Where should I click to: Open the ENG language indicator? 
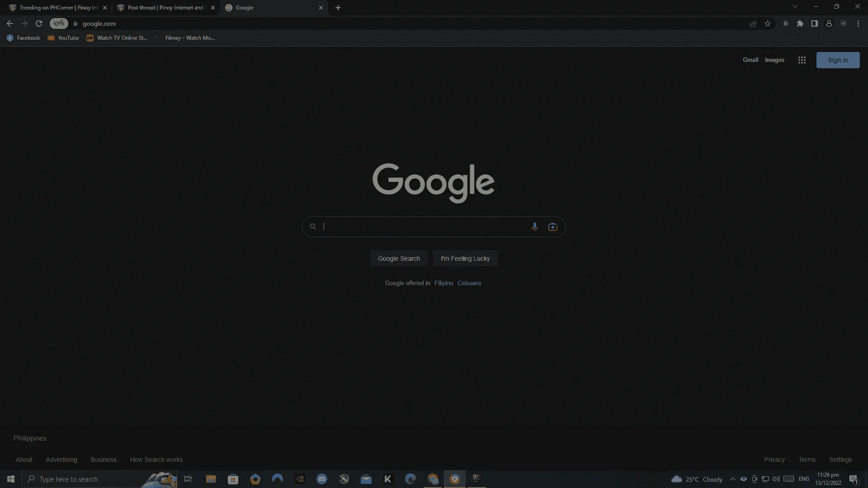(x=803, y=479)
